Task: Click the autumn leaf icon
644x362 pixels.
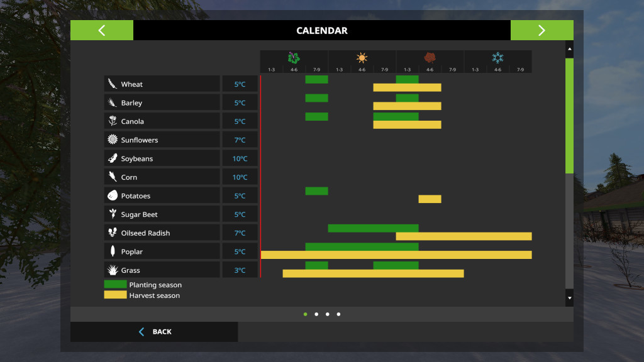Action: 430,58
